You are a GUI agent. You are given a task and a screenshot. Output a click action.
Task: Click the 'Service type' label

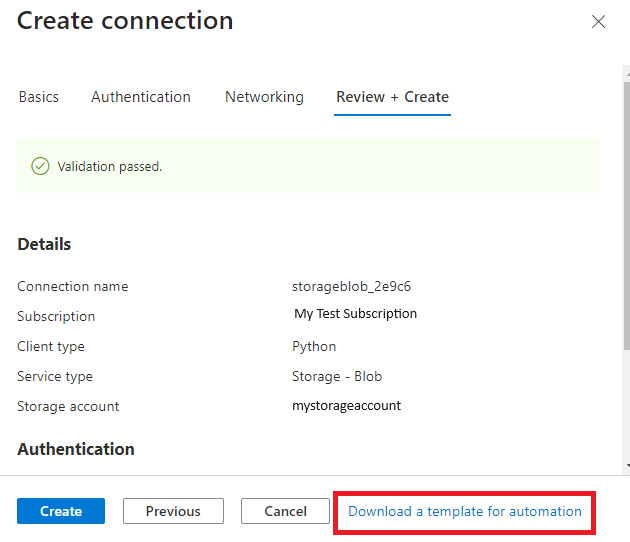(55, 376)
